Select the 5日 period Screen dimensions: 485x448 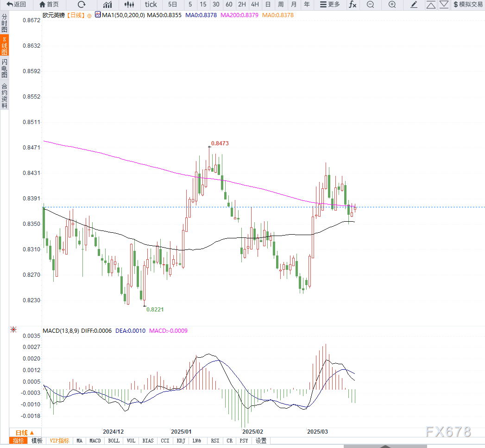(x=172, y=4)
